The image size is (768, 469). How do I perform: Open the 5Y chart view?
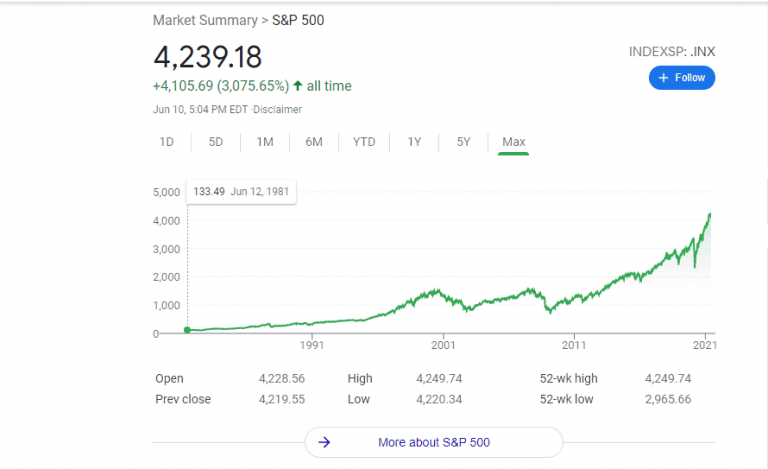[x=463, y=142]
